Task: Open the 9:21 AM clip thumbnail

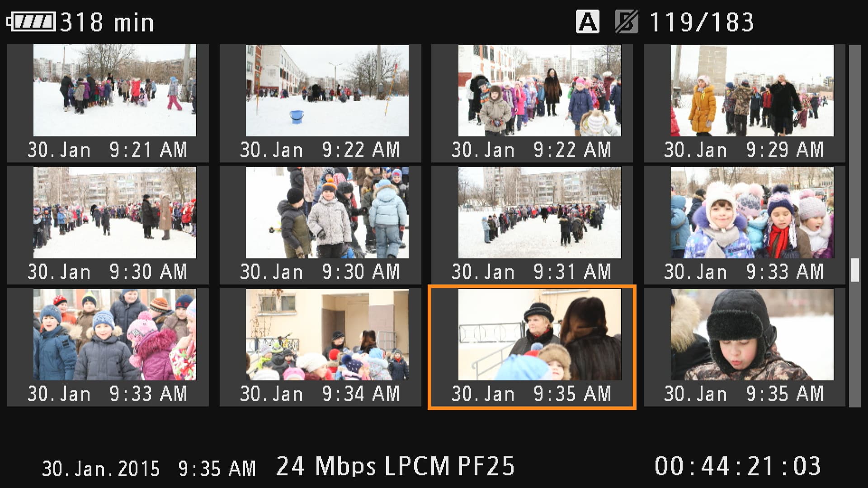Action: (108, 103)
